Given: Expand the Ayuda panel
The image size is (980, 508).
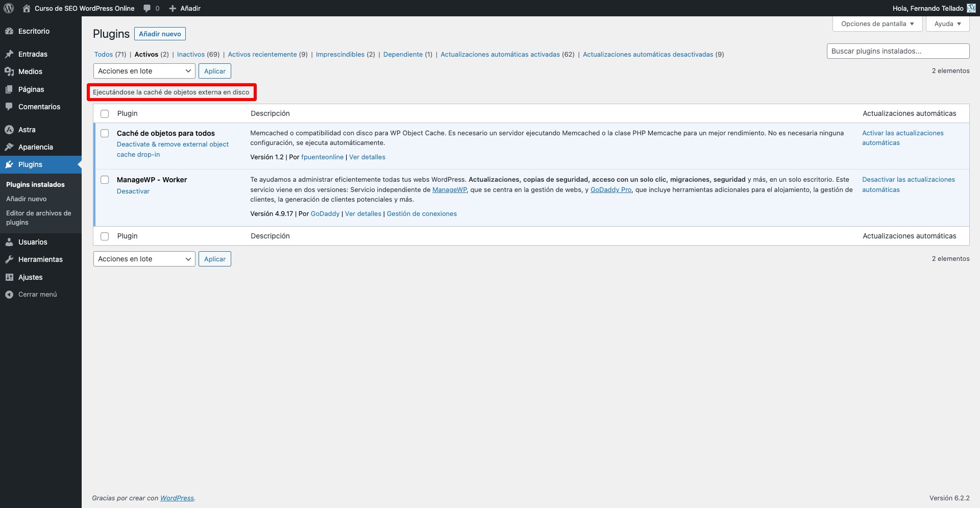Looking at the screenshot, I should coord(947,23).
